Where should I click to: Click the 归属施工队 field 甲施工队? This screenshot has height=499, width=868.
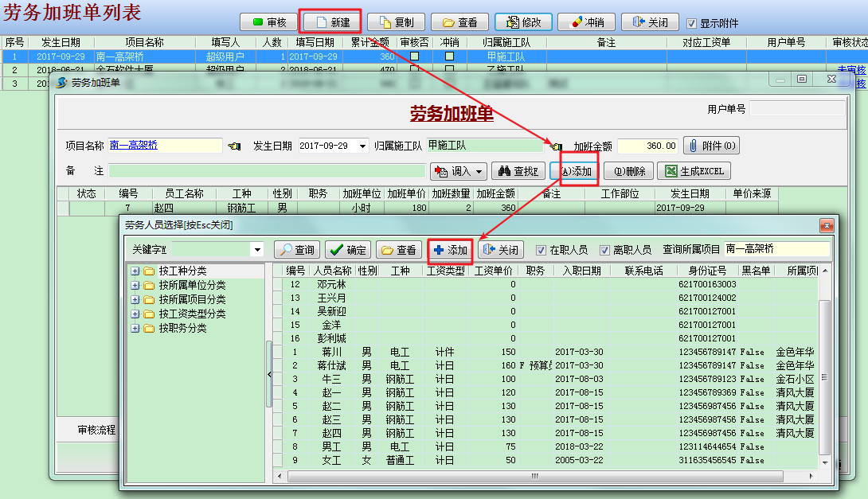[485, 146]
